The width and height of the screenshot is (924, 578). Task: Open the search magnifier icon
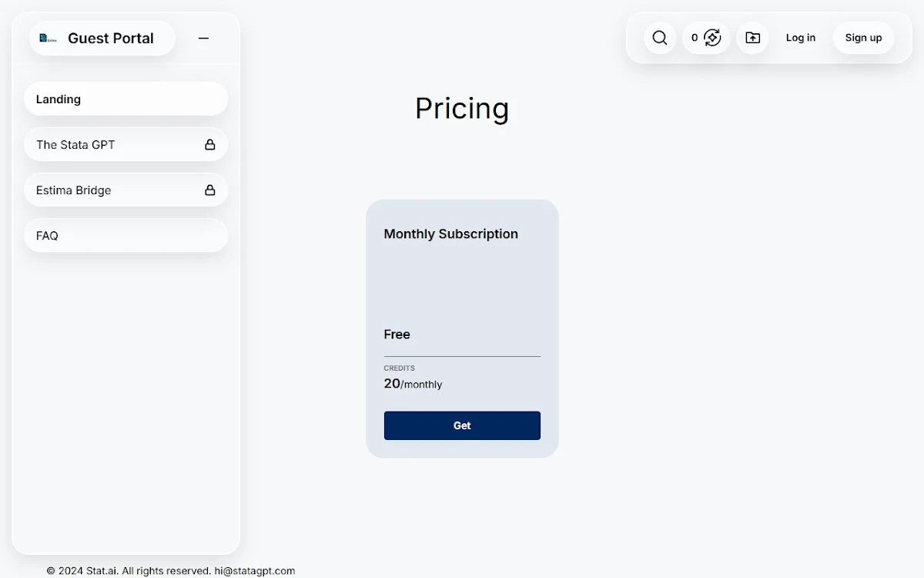click(x=660, y=38)
